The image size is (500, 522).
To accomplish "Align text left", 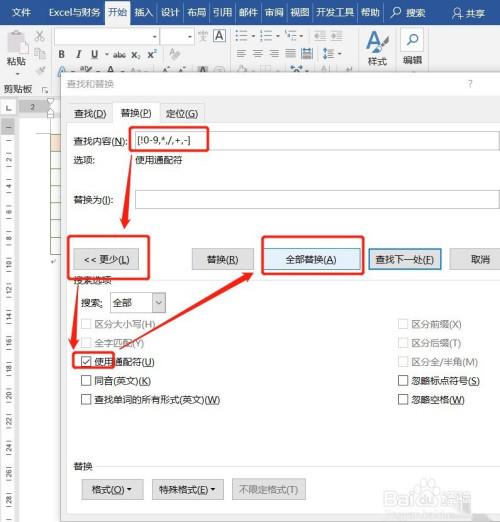I will tap(241, 53).
